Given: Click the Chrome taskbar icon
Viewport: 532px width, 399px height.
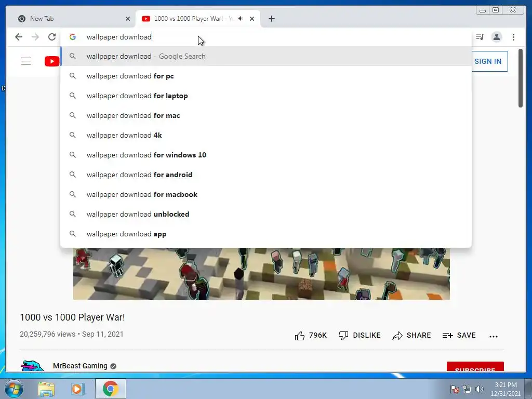Looking at the screenshot, I should point(110,389).
